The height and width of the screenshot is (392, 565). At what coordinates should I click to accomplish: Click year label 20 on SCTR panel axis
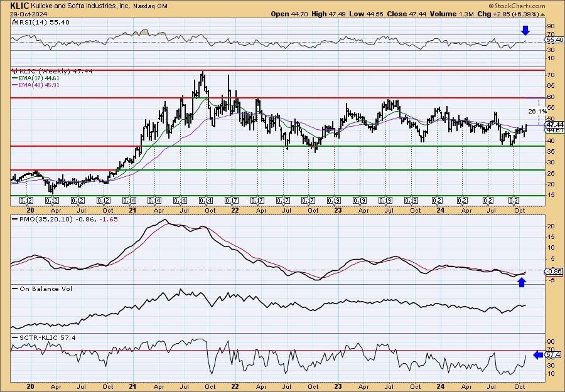click(x=30, y=386)
